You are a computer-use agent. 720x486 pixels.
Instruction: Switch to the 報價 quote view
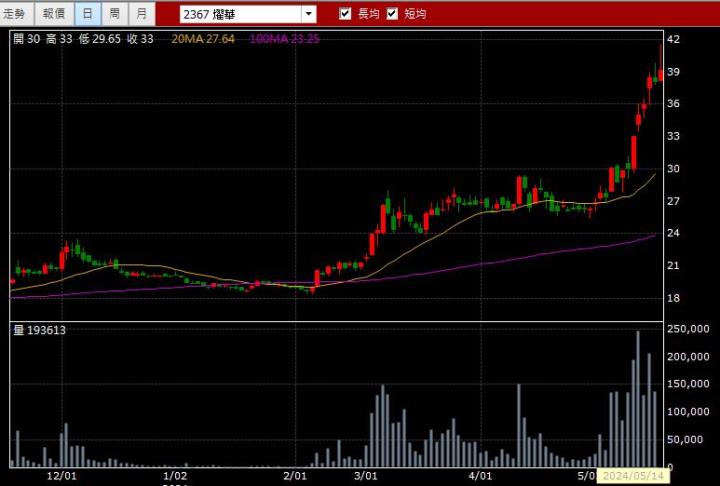coord(53,14)
